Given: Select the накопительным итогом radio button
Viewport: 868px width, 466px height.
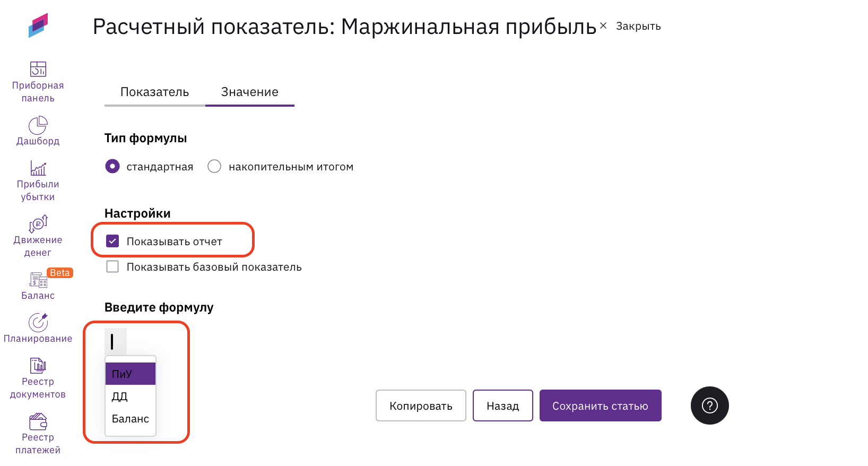Looking at the screenshot, I should point(214,167).
